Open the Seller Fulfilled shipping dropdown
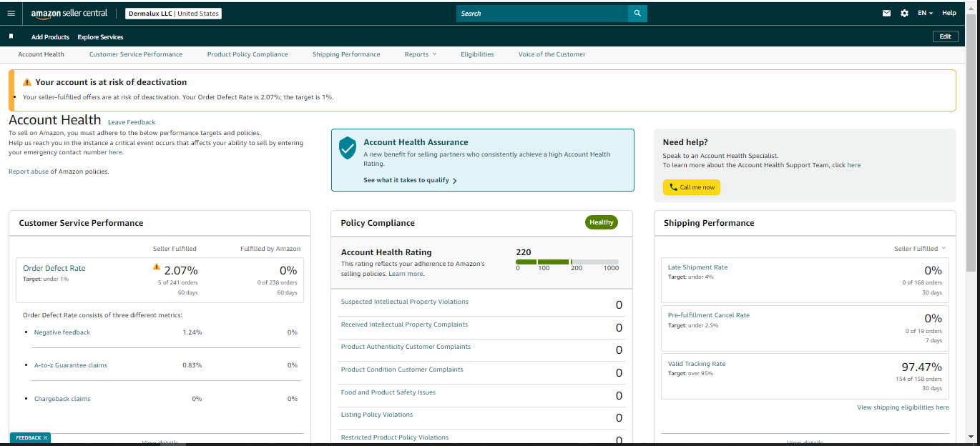The height and width of the screenshot is (446, 980). pos(920,249)
